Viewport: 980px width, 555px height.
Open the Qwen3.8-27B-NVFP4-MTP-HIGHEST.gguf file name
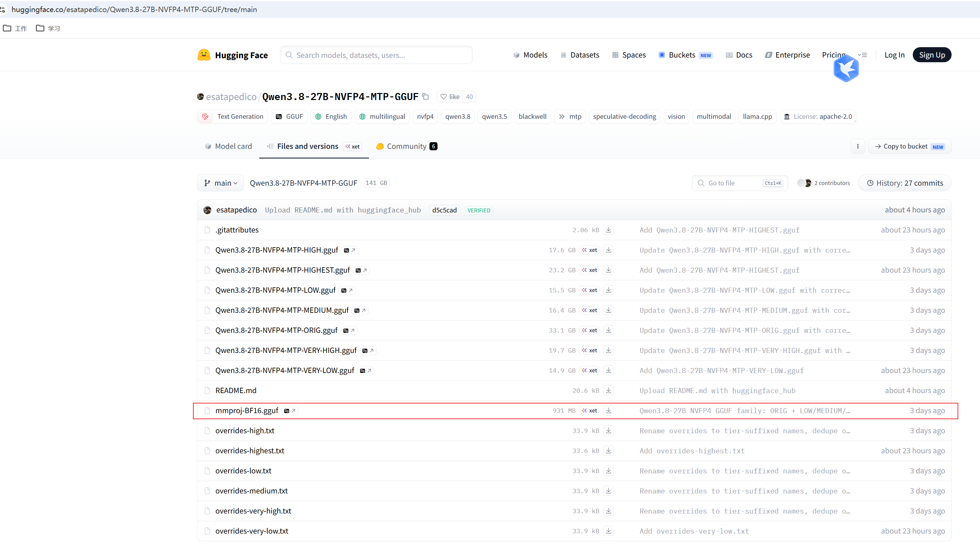(282, 270)
